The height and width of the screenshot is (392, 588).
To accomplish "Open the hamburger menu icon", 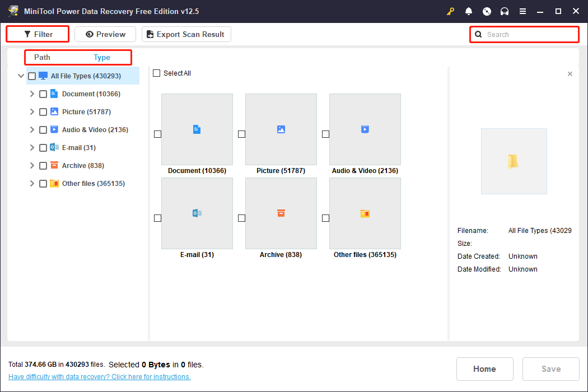I will point(522,11).
